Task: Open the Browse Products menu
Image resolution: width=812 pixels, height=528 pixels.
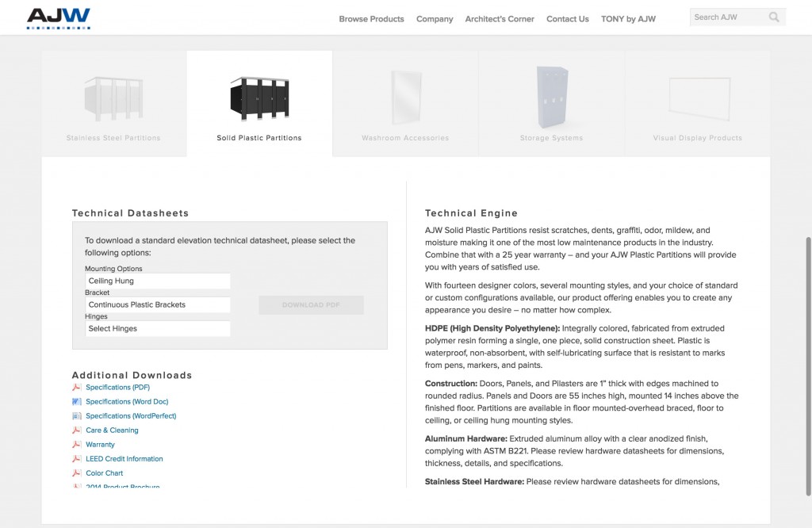Action: coord(371,19)
